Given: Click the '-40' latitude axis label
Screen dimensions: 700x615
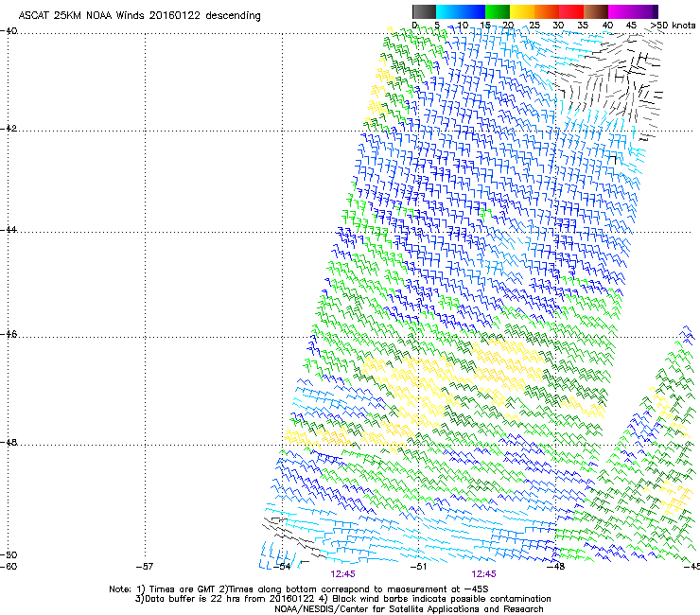Looking at the screenshot, I should (9, 31).
